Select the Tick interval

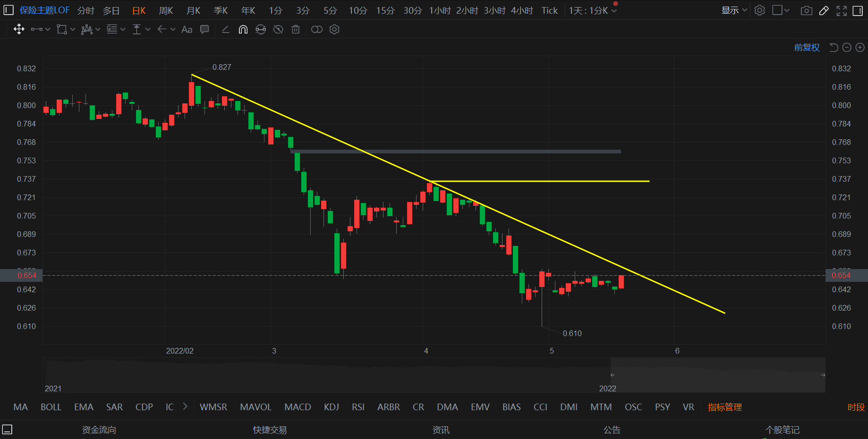pos(550,10)
